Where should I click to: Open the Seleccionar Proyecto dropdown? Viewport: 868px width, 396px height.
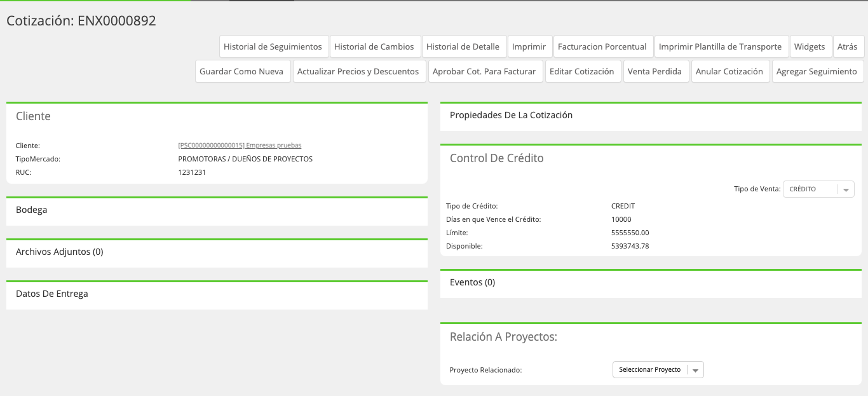(658, 369)
